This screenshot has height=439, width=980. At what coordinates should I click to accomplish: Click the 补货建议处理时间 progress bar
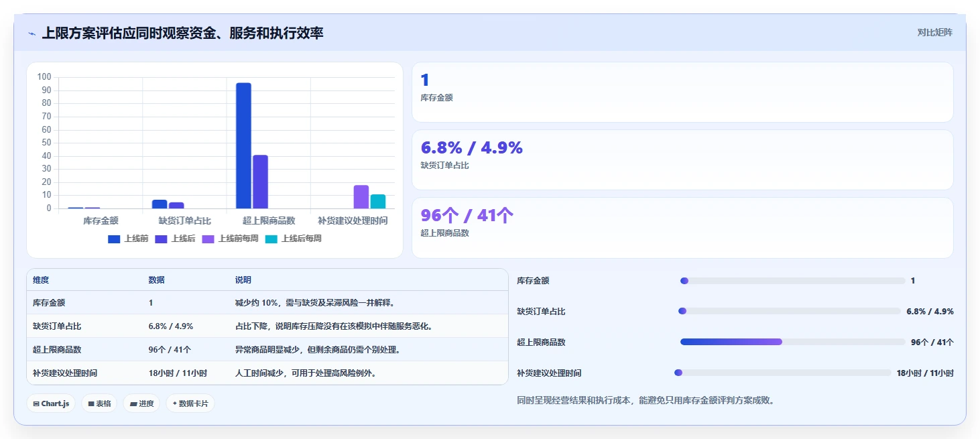[x=783, y=373]
